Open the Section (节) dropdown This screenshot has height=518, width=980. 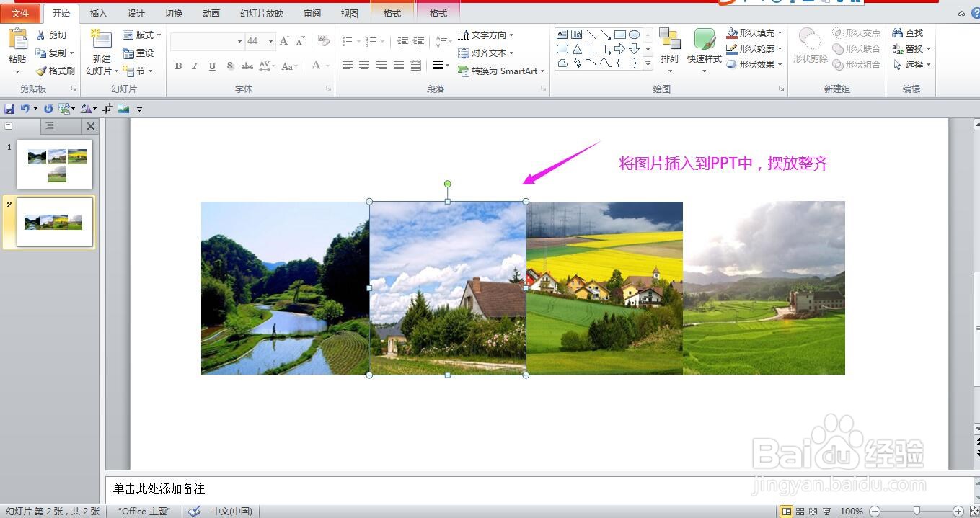[x=137, y=71]
